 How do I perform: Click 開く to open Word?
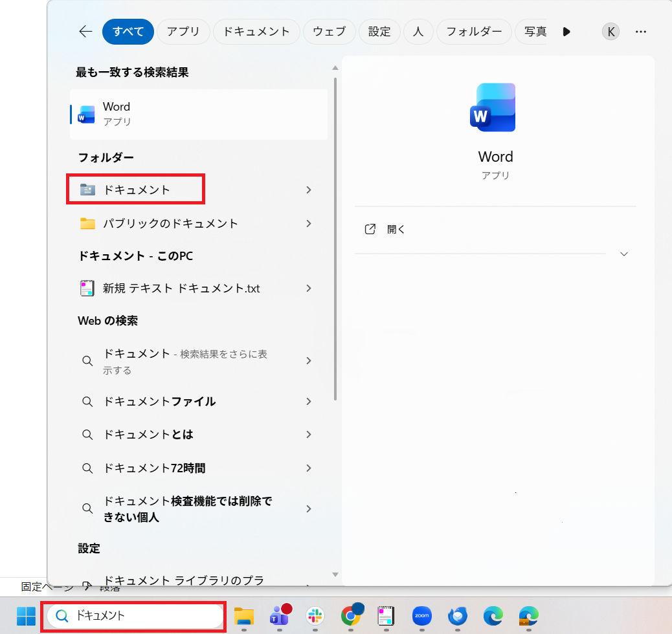pos(396,229)
